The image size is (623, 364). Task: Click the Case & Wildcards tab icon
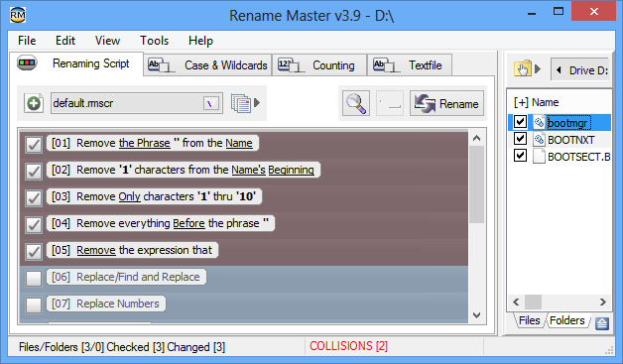pos(162,65)
